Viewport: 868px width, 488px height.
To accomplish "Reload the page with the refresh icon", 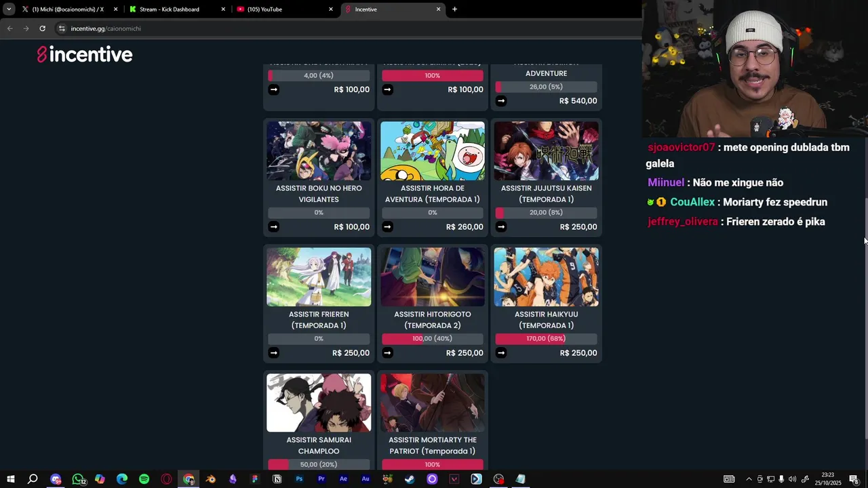I will point(42,28).
